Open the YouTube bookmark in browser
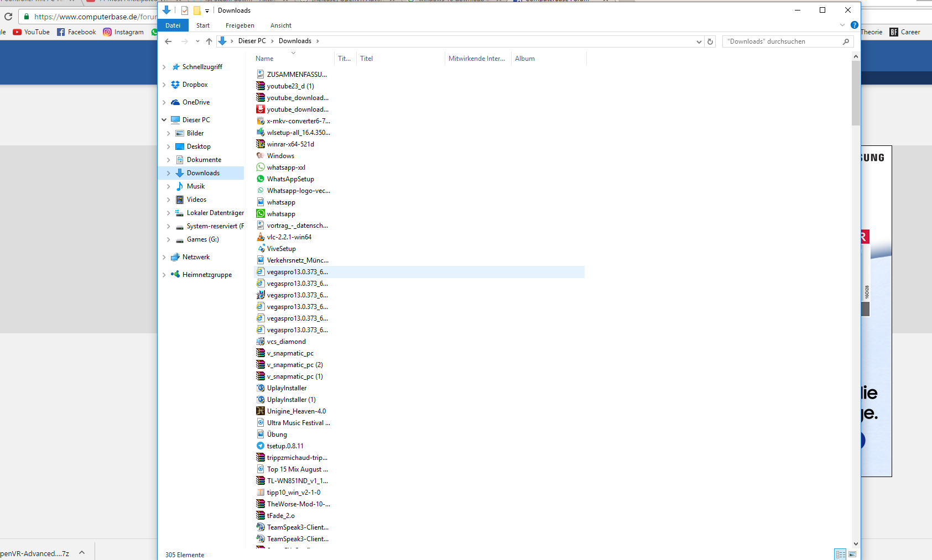The width and height of the screenshot is (932, 560). pos(32,32)
